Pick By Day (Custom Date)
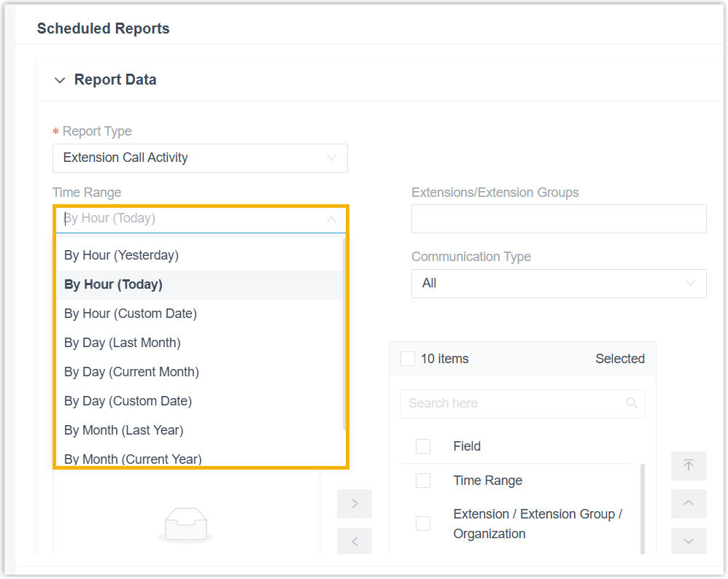728x579 pixels. pos(200,401)
